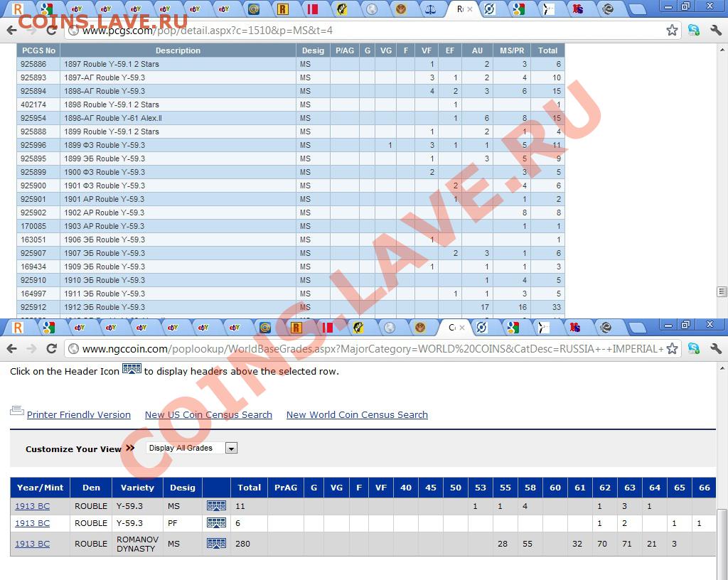Screen dimensions: 728x580
Task: Select the ROMANOV DYNASTY variety cell
Action: point(137,544)
